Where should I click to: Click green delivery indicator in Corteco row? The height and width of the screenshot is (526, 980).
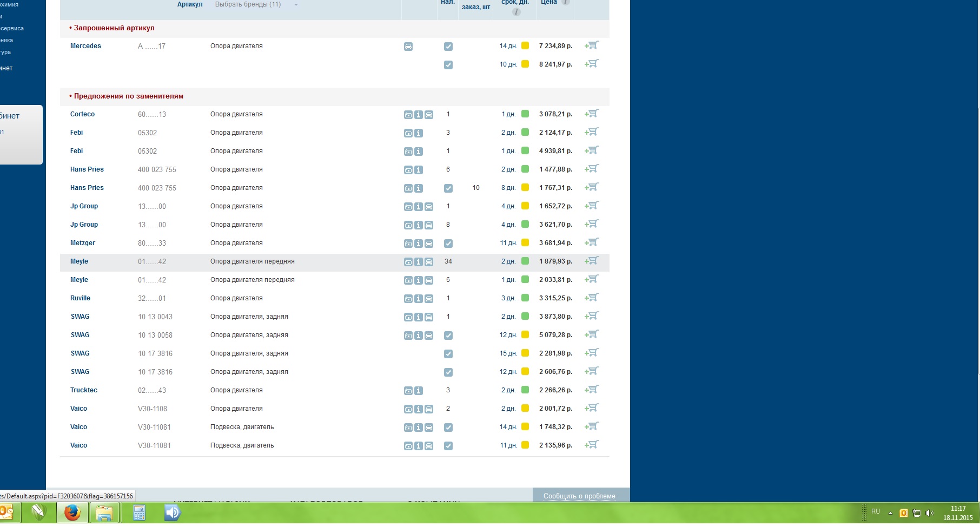tap(525, 114)
